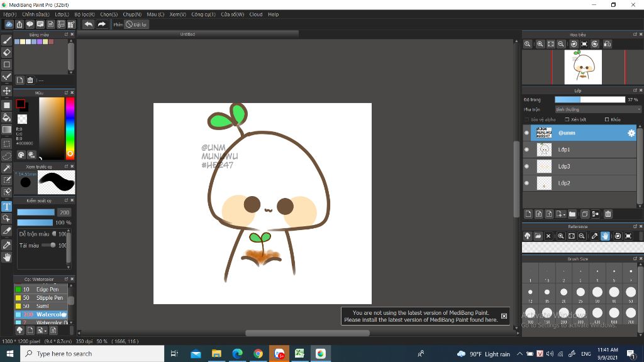Image resolution: width=644 pixels, height=362 pixels.
Task: Toggle transparent color swatch
Action: (22, 119)
